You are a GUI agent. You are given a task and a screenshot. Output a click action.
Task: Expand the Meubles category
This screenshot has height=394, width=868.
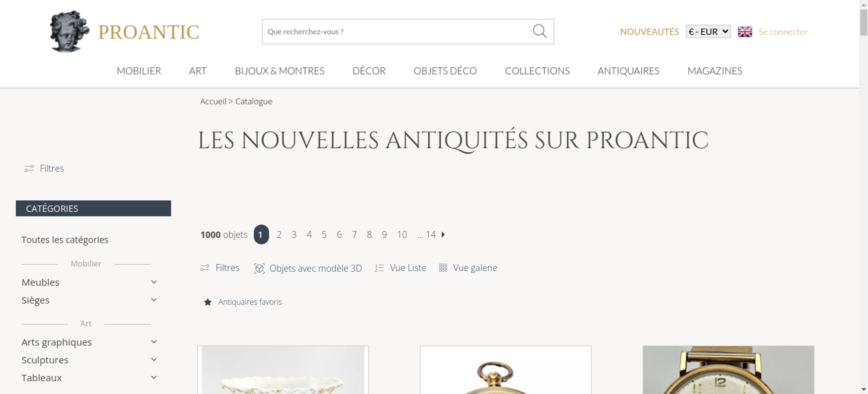click(154, 282)
